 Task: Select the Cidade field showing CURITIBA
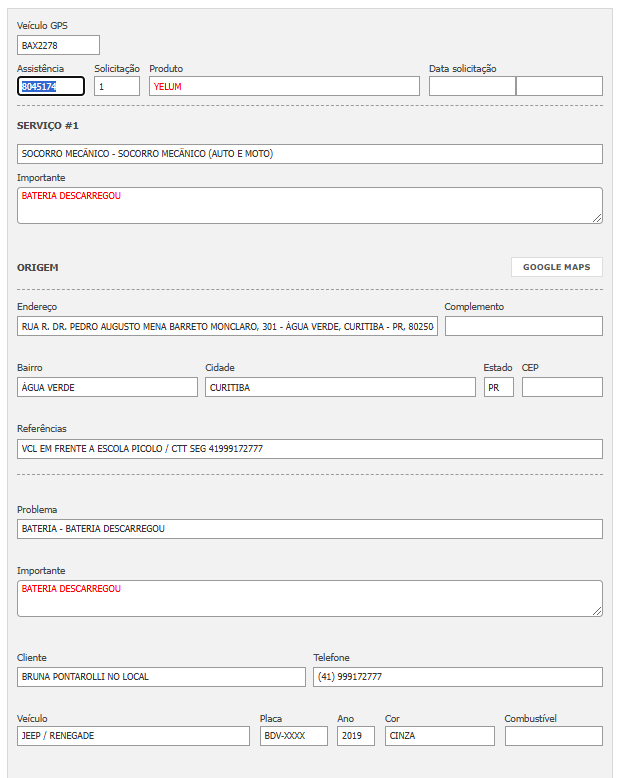340,387
